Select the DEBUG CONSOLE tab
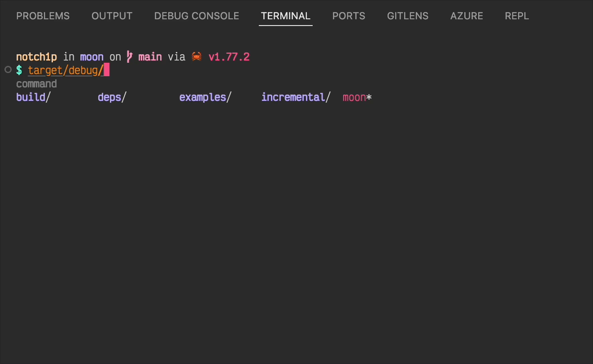The image size is (593, 364). point(196,16)
